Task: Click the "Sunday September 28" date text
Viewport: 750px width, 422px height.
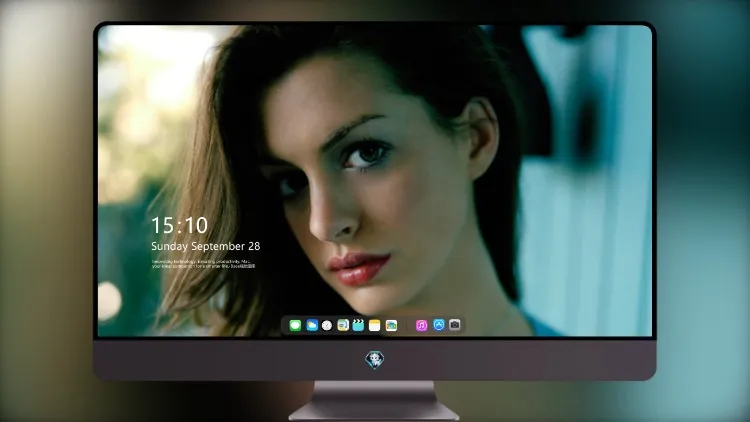Action: coord(206,246)
